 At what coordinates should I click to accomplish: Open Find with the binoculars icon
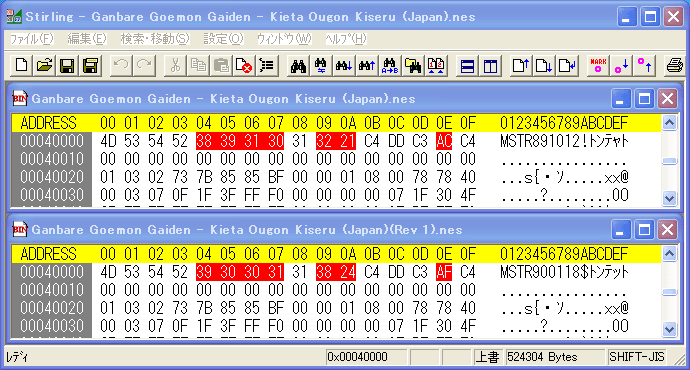point(298,66)
